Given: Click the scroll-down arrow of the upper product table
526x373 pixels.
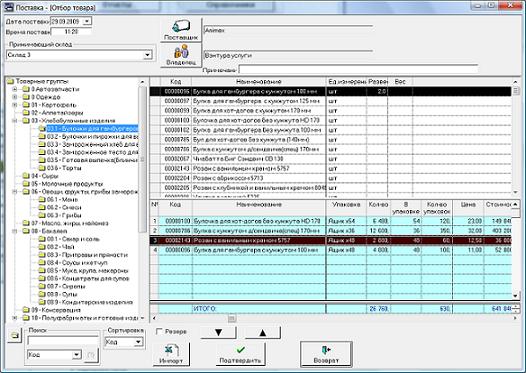Looking at the screenshot, I should 516,192.
